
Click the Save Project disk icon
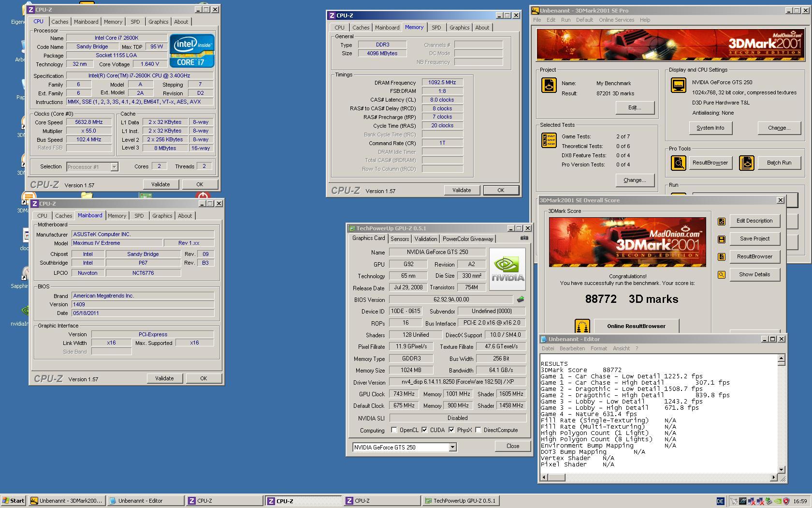(x=722, y=239)
